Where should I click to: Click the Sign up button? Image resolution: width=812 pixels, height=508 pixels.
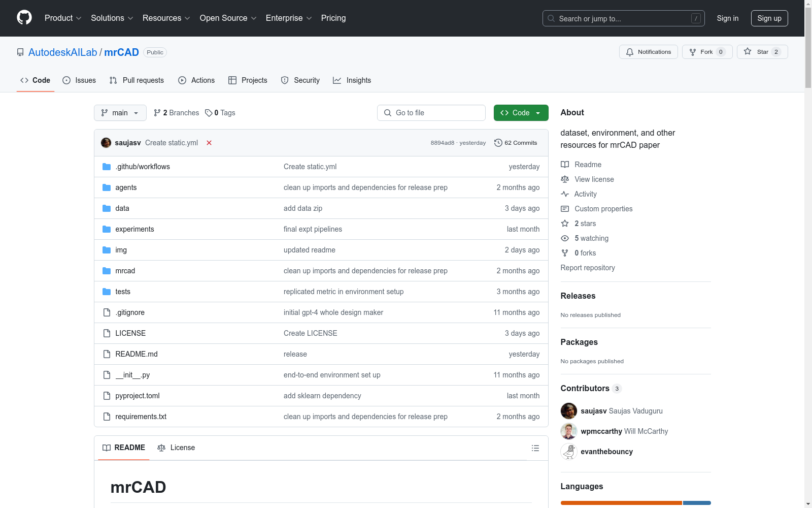(769, 18)
